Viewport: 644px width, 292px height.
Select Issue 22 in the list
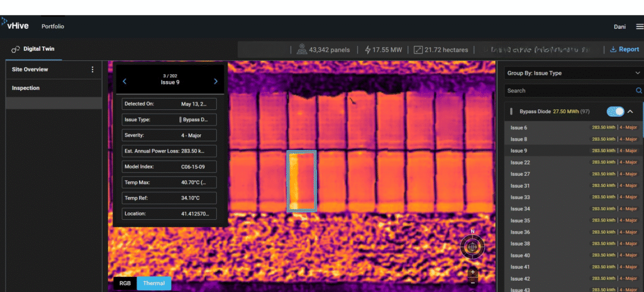574,163
